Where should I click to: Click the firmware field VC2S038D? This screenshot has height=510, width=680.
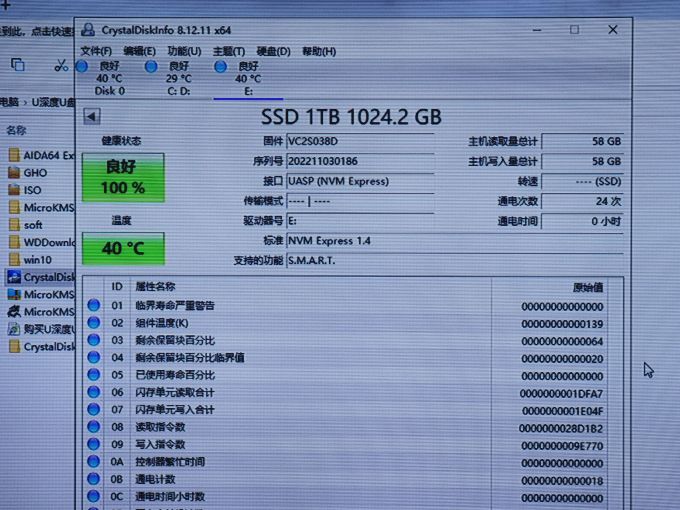(x=360, y=141)
